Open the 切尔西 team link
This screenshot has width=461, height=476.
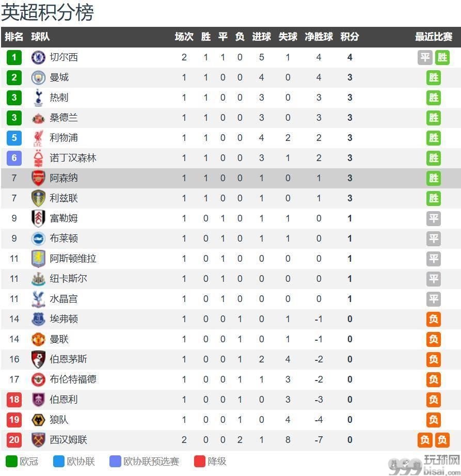click(x=63, y=57)
